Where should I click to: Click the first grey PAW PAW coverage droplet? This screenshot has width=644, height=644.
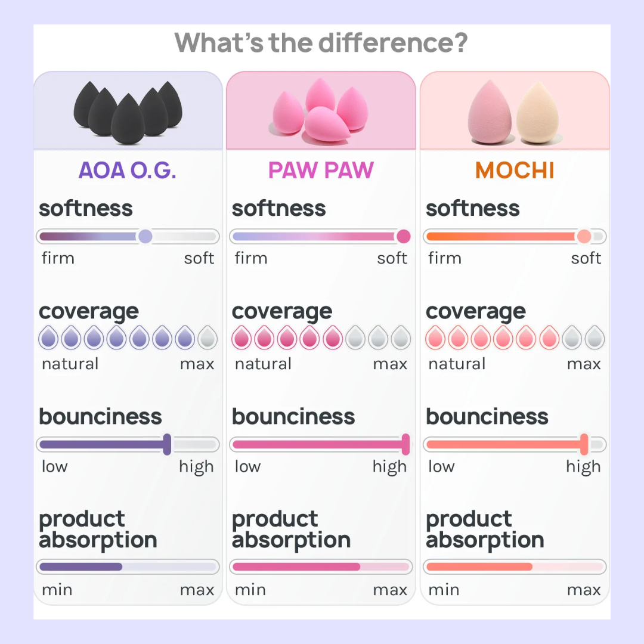pyautogui.click(x=355, y=338)
